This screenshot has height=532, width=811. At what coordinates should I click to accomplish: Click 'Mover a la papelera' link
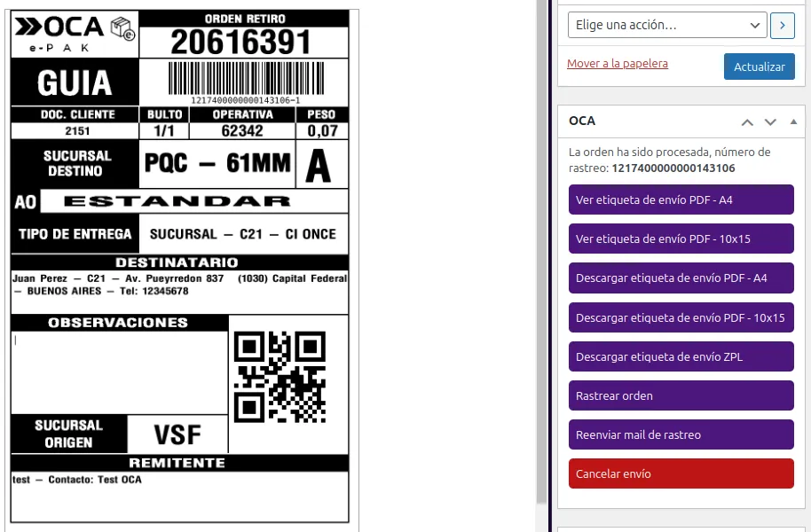coord(617,64)
